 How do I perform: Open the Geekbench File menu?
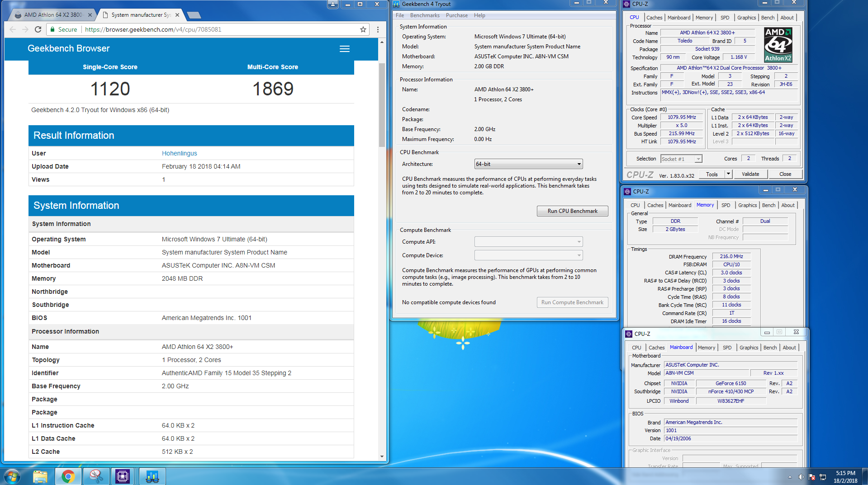pyautogui.click(x=400, y=15)
